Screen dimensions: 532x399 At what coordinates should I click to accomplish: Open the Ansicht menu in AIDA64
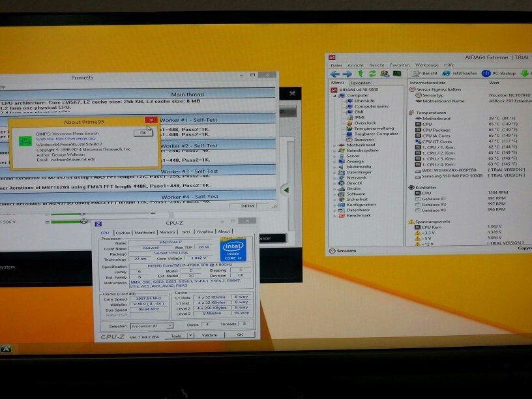355,65
